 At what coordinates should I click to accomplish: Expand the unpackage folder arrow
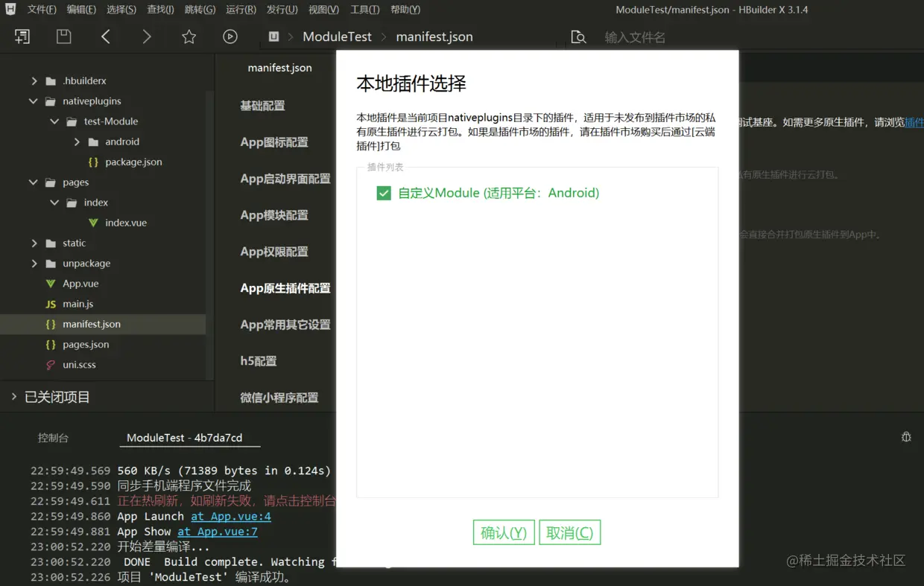point(34,264)
